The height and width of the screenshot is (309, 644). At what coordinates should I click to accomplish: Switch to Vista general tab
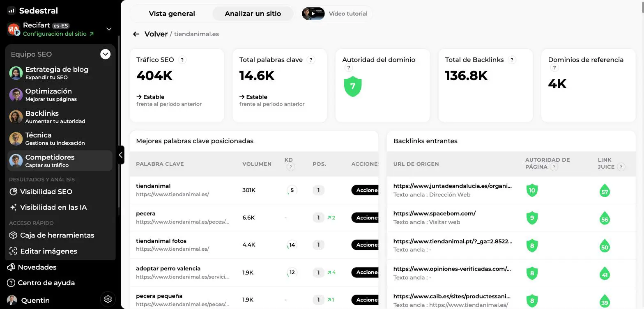pyautogui.click(x=172, y=14)
